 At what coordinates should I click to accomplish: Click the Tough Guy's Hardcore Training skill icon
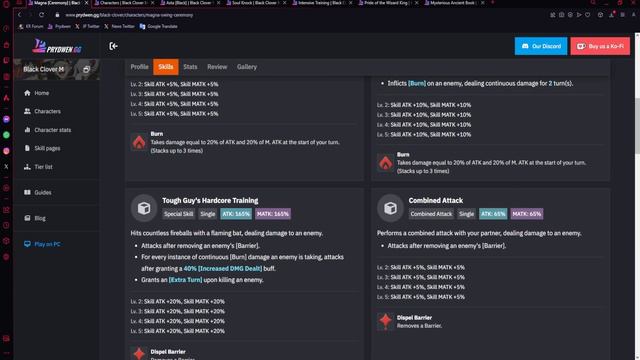(144, 208)
